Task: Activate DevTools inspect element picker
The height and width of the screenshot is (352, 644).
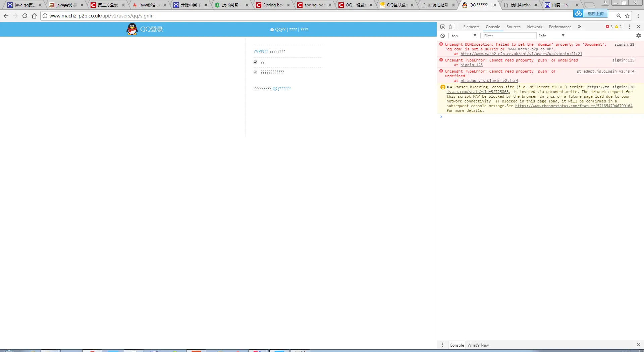Action: coord(443,27)
